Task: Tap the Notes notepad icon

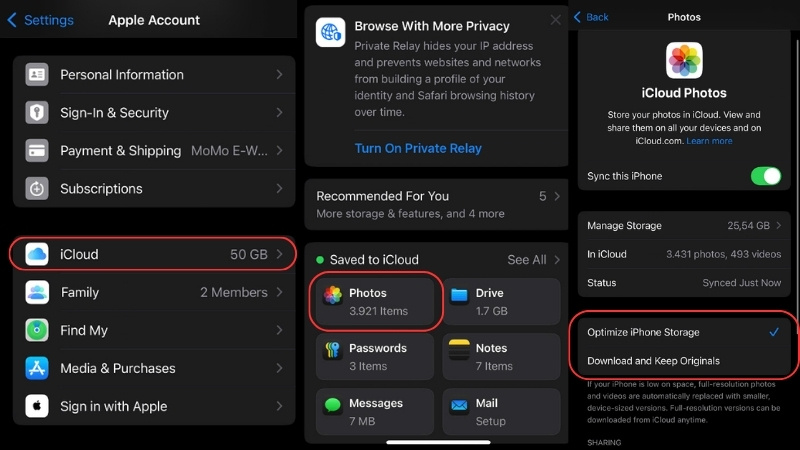Action: click(459, 349)
